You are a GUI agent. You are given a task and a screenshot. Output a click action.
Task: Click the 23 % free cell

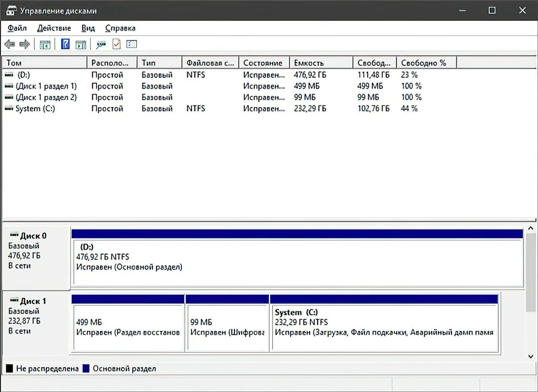click(409, 75)
